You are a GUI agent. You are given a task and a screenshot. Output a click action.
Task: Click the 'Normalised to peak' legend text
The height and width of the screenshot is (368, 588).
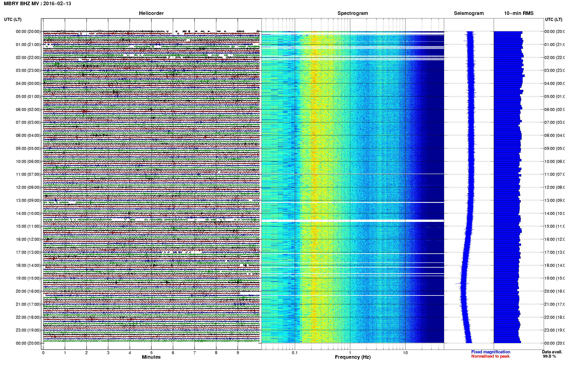click(x=490, y=356)
